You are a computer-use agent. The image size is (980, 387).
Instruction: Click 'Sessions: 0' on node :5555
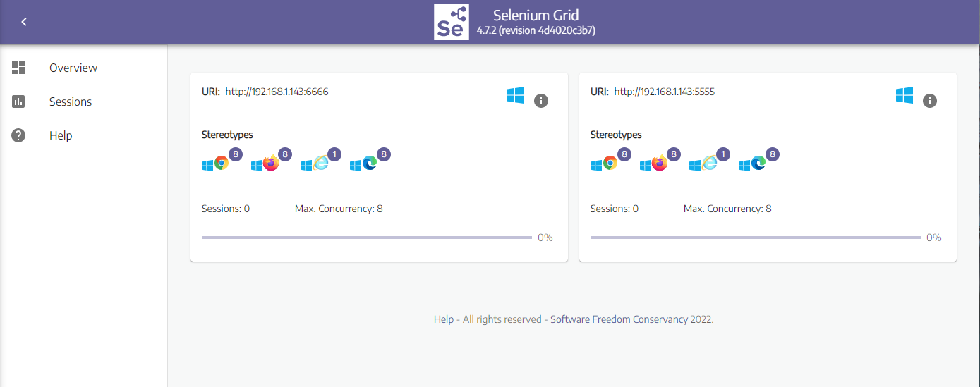(x=615, y=209)
